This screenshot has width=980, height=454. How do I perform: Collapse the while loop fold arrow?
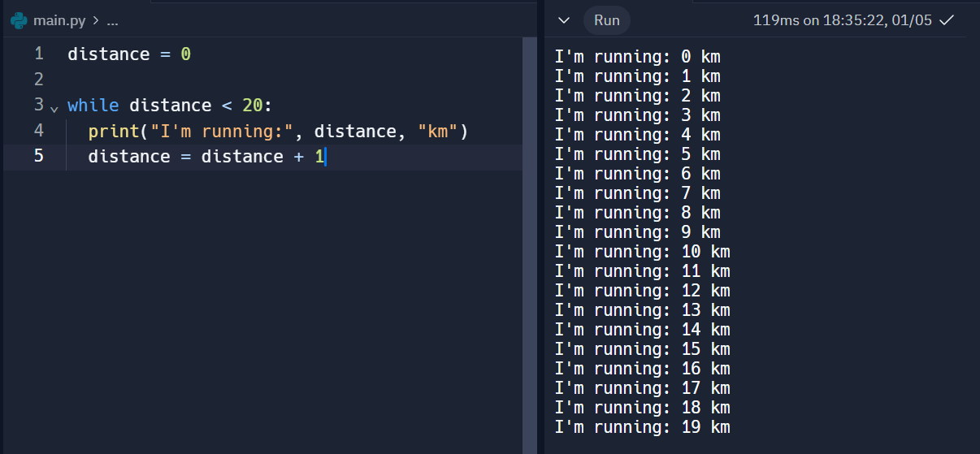click(x=54, y=108)
